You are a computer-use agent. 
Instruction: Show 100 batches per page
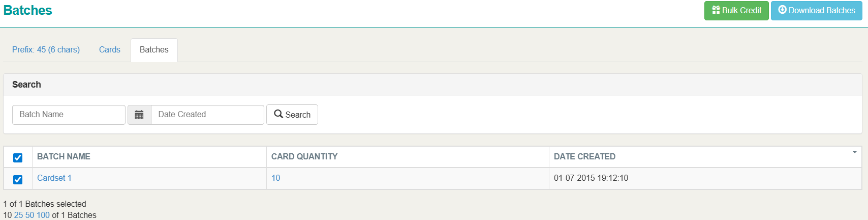[x=43, y=215]
